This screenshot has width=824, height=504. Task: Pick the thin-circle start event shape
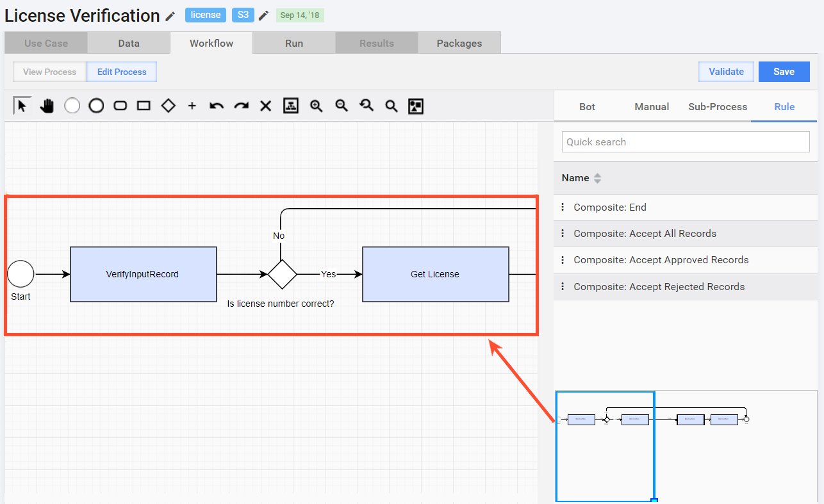click(72, 106)
